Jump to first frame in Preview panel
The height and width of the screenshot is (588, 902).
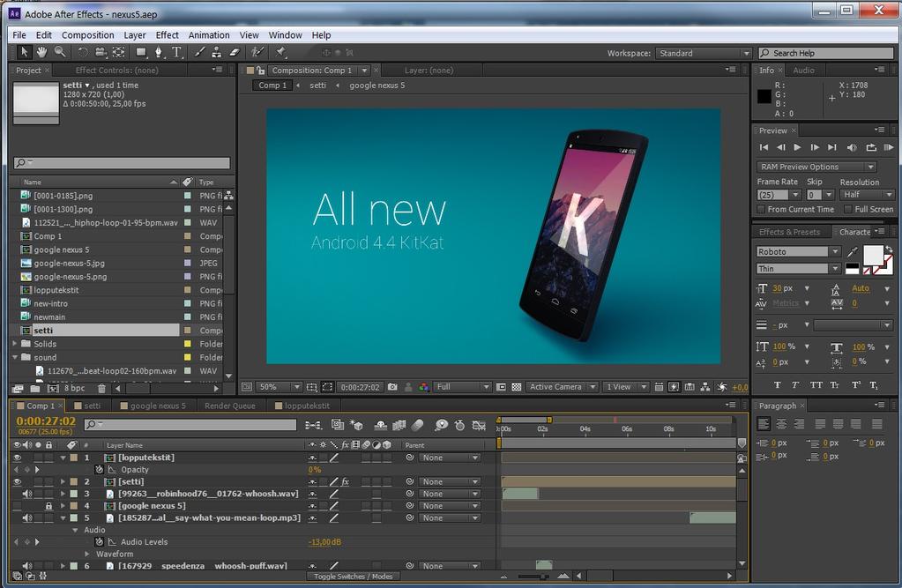click(x=764, y=147)
